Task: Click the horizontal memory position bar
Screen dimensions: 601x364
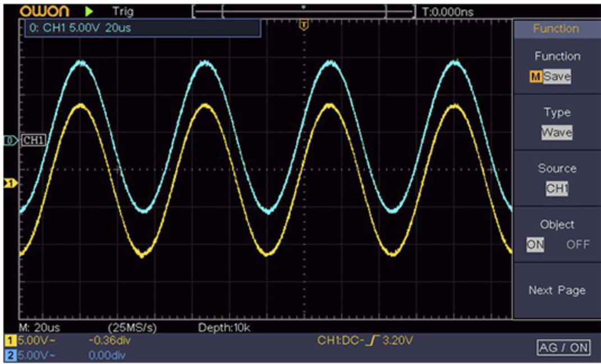Action: coord(304,11)
